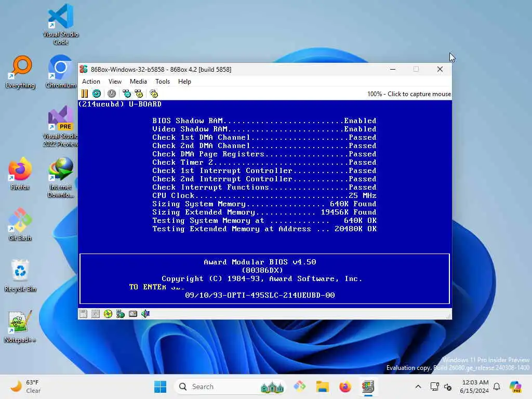Screen dimensions: 532x399
Task: Click '100% - Click to capture mouse' status text
Action: [x=409, y=94]
